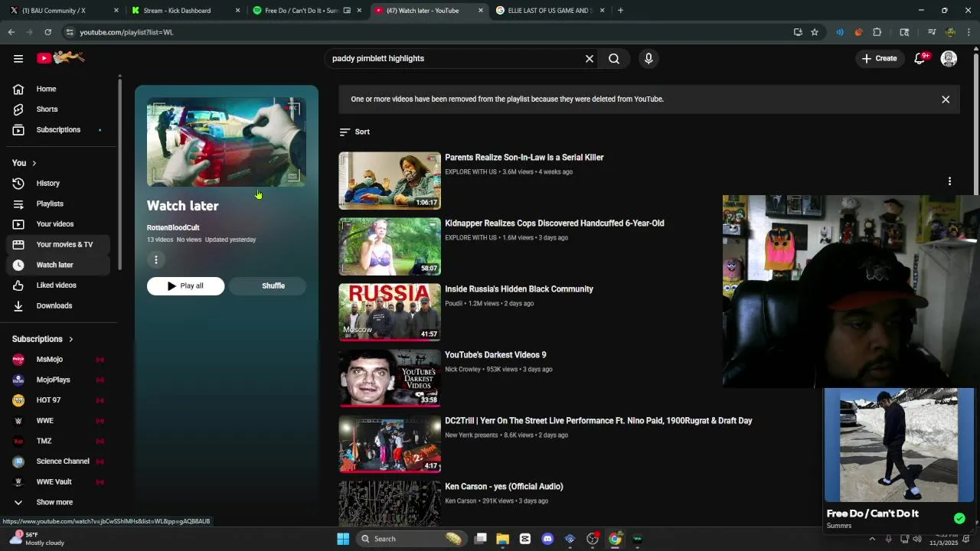The width and height of the screenshot is (980, 551).
Task: Open a new browser tab
Action: [x=620, y=11]
